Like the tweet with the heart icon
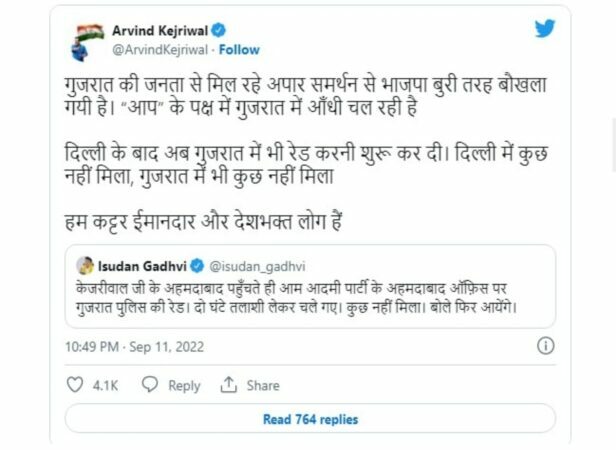616x450 pixels. [x=75, y=384]
